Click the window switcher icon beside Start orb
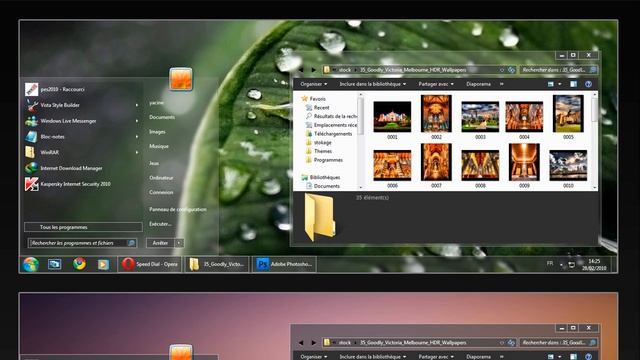Image resolution: width=640 pixels, height=360 pixels. pyautogui.click(x=54, y=264)
